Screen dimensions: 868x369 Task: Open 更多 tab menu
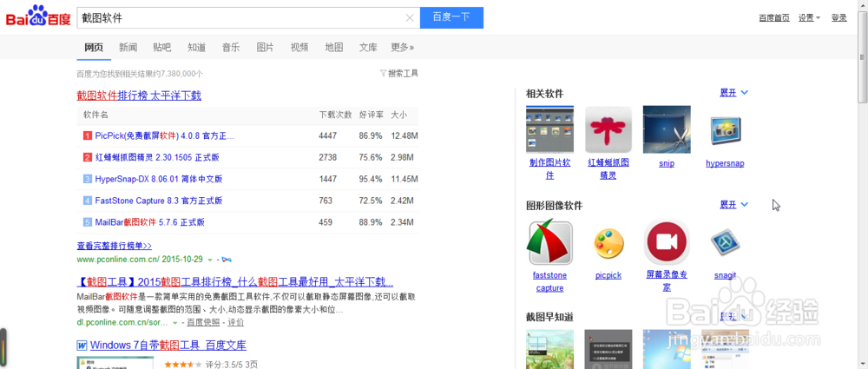403,47
